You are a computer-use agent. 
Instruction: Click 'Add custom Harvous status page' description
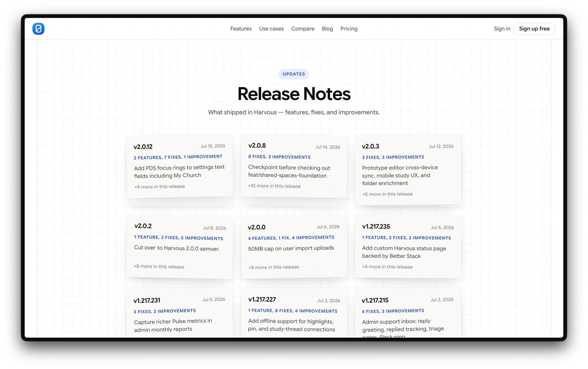[404, 252]
